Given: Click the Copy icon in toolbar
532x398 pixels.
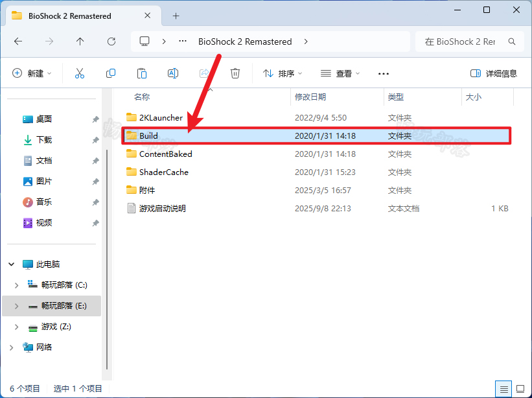Looking at the screenshot, I should point(111,73).
